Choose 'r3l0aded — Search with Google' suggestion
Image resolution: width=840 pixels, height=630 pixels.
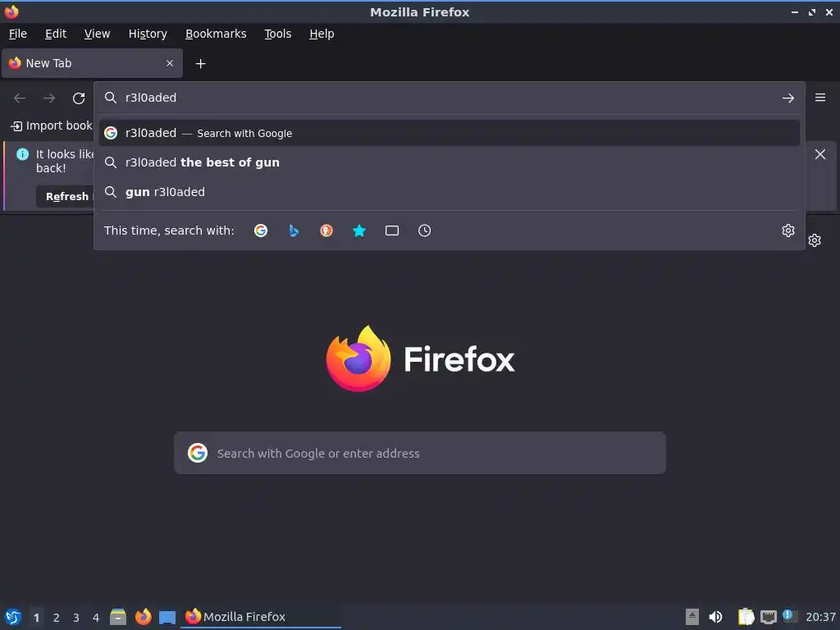[x=449, y=133]
